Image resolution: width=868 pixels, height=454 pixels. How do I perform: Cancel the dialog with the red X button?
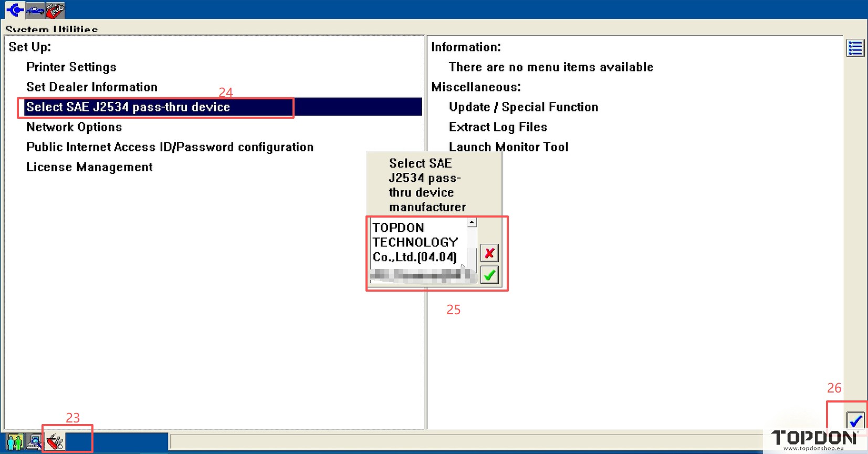click(x=489, y=253)
